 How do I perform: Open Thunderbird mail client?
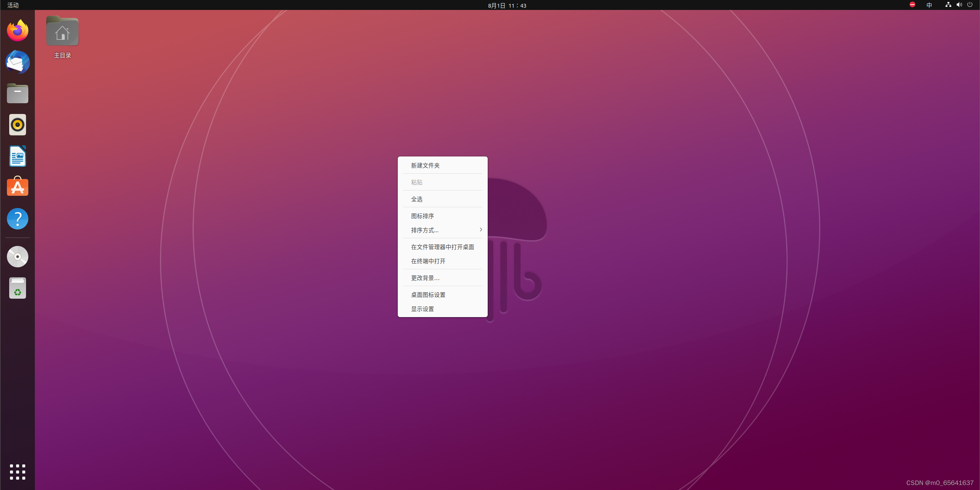[17, 62]
